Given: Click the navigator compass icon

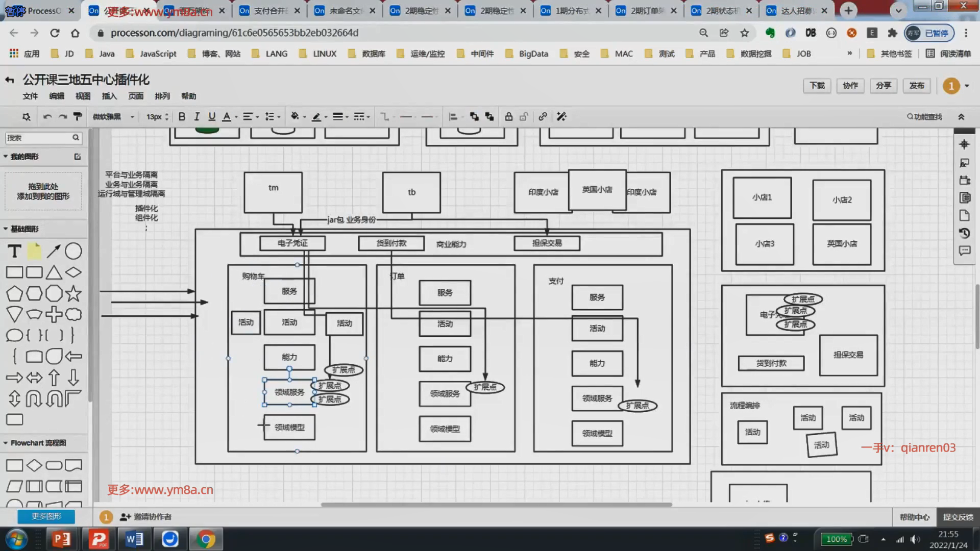Looking at the screenshot, I should pyautogui.click(x=964, y=144).
